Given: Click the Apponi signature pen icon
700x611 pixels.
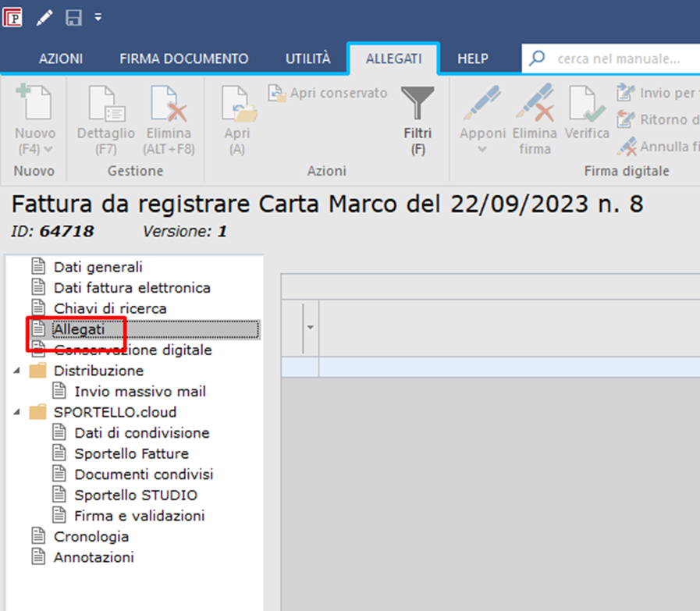Looking at the screenshot, I should click(482, 105).
